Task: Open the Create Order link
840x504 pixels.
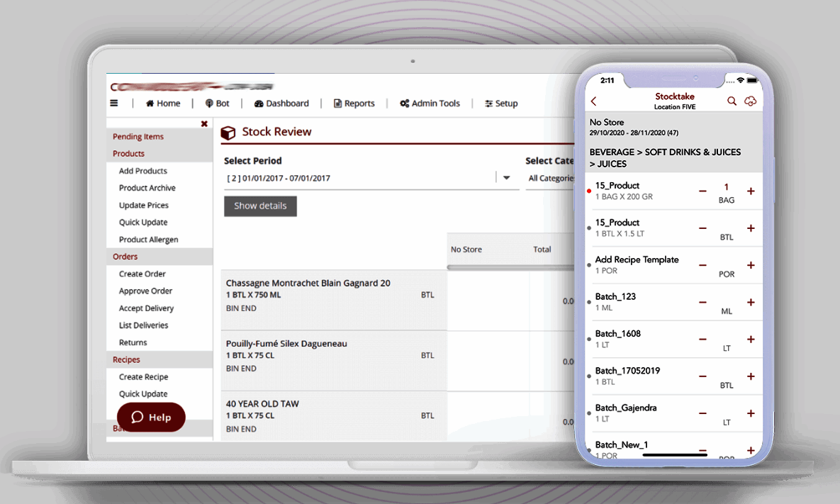Action: [x=141, y=274]
